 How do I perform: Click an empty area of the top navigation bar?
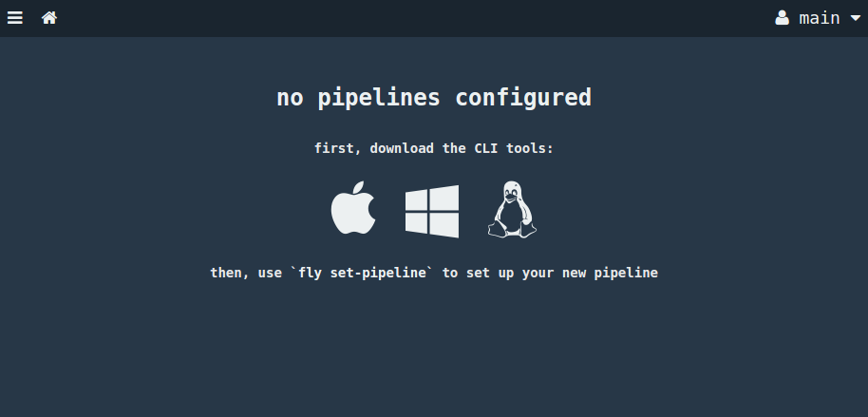tap(415, 18)
